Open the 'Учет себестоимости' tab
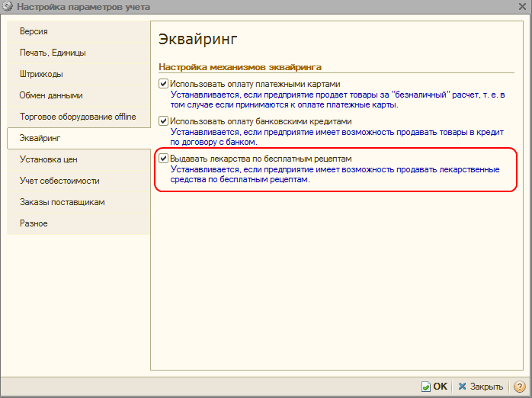Screen dimensions: 532x398 59,181
